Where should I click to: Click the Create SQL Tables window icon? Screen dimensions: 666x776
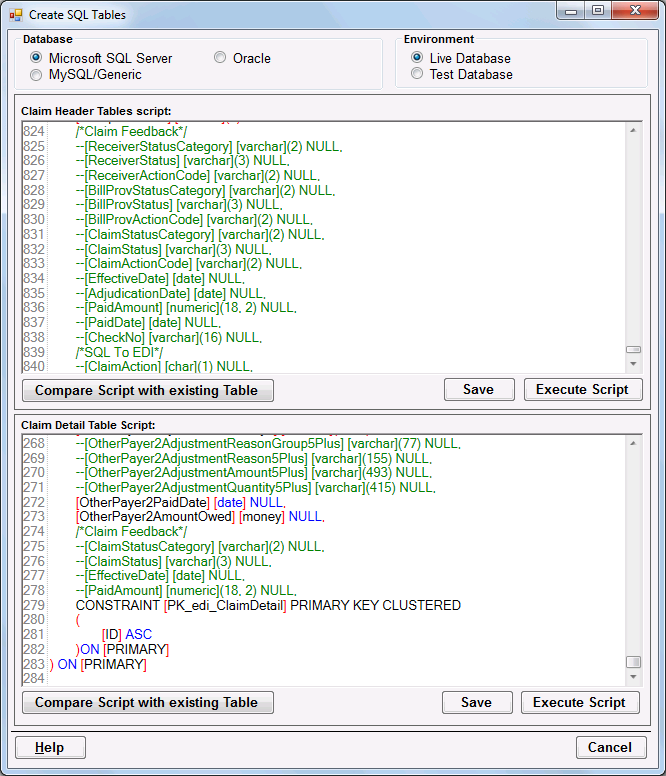(x=16, y=15)
